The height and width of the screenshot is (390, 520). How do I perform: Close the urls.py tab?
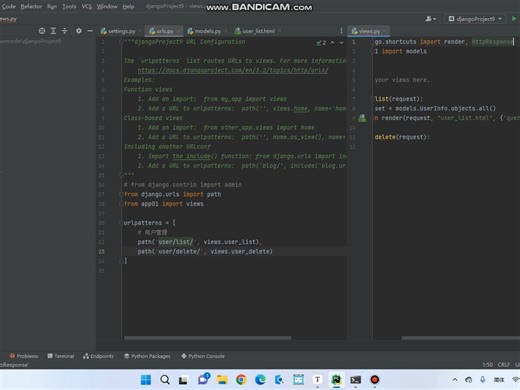[179, 31]
